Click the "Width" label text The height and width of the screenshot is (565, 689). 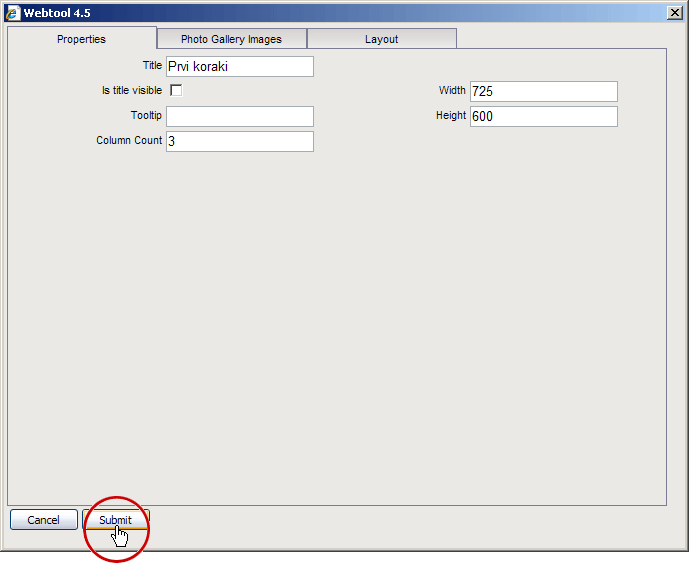[452, 91]
